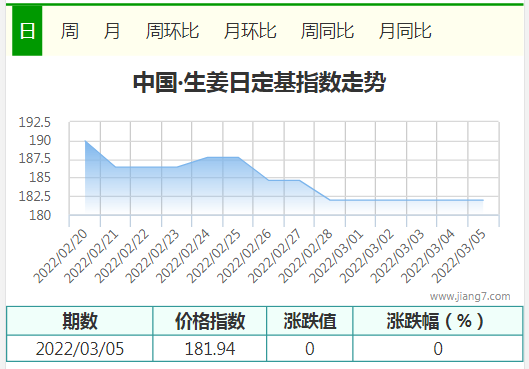Open the 周同比 tab
The width and height of the screenshot is (529, 369).
pyautogui.click(x=327, y=31)
